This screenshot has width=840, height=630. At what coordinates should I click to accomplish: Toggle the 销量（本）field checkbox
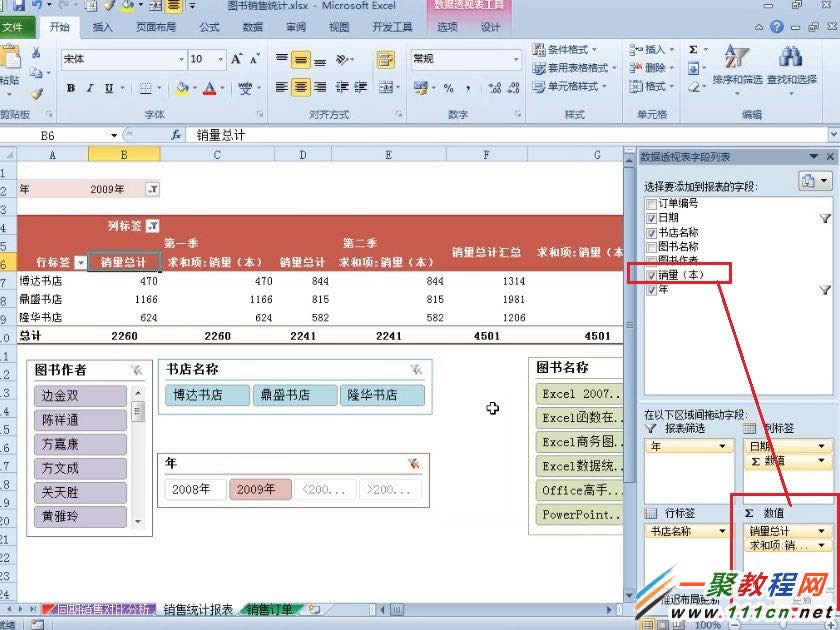pos(651,273)
